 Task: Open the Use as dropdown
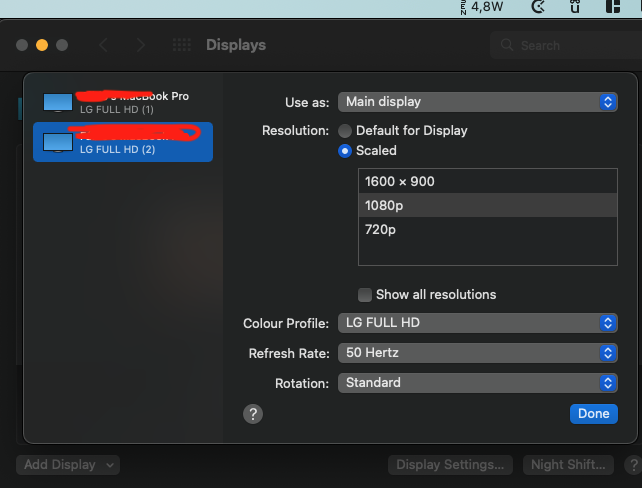click(477, 102)
